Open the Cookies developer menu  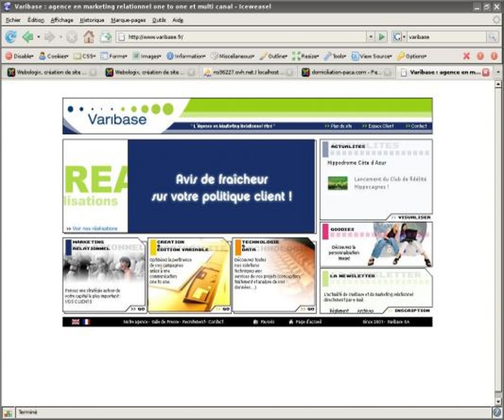point(53,56)
